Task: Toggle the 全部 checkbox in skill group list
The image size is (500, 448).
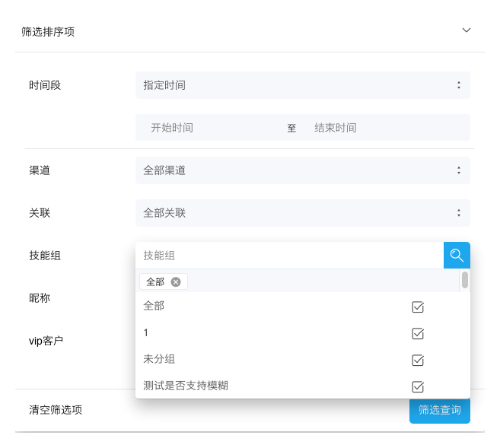Action: 418,307
